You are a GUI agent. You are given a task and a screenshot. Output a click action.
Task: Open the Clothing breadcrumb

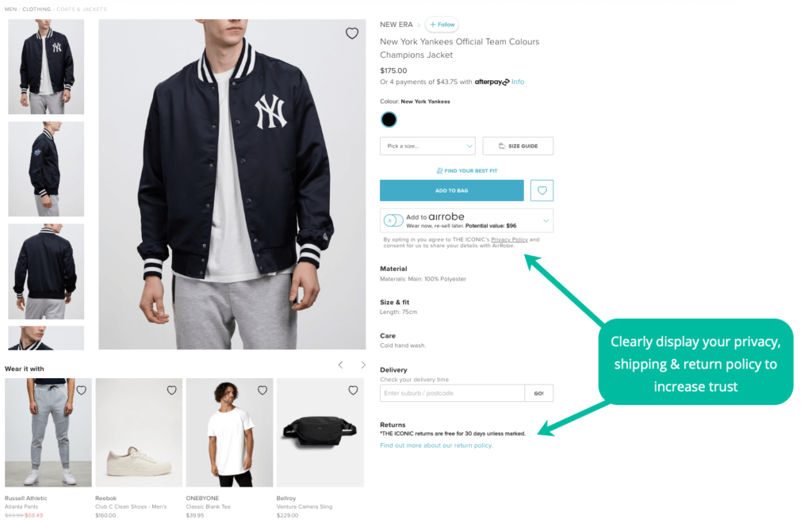[x=36, y=10]
